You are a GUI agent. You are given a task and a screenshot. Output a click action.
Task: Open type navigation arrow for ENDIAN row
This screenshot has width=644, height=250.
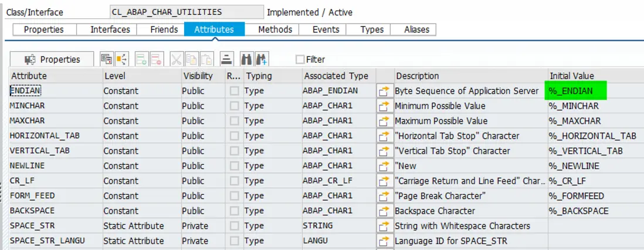pyautogui.click(x=384, y=91)
